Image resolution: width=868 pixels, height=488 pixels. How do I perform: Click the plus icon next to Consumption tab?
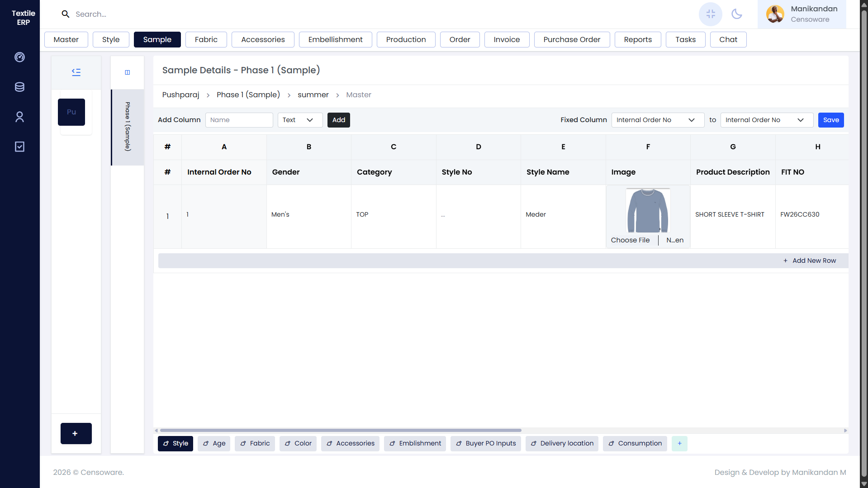point(679,444)
